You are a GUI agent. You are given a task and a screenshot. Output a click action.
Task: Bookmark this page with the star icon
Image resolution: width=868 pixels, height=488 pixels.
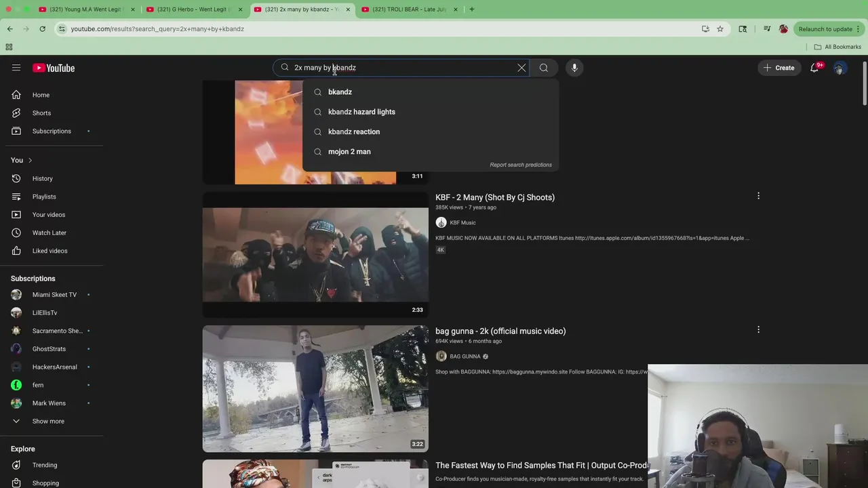[x=720, y=29]
